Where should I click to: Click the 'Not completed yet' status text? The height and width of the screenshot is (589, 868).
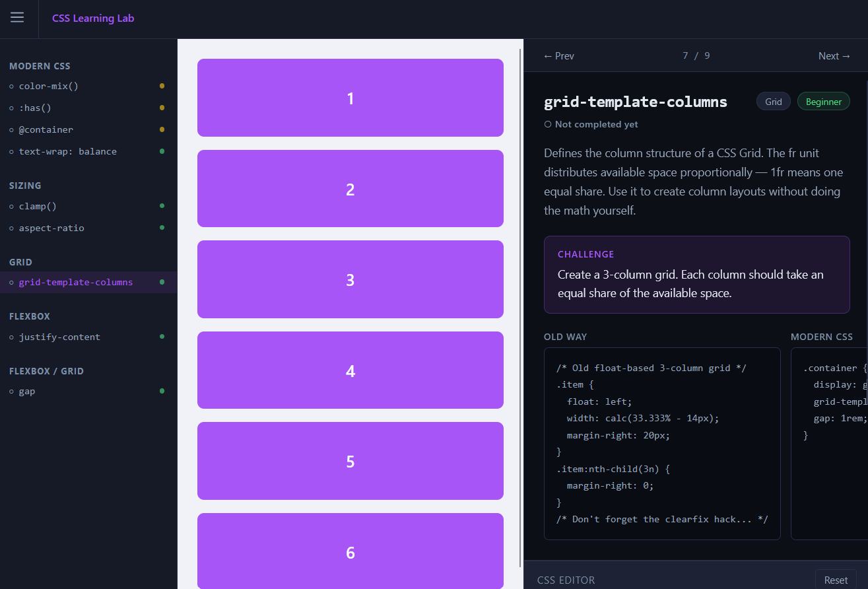(596, 124)
